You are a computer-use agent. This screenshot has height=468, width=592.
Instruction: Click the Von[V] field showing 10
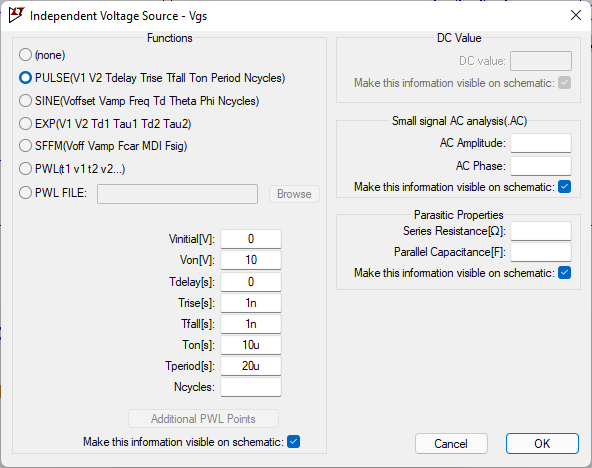251,260
